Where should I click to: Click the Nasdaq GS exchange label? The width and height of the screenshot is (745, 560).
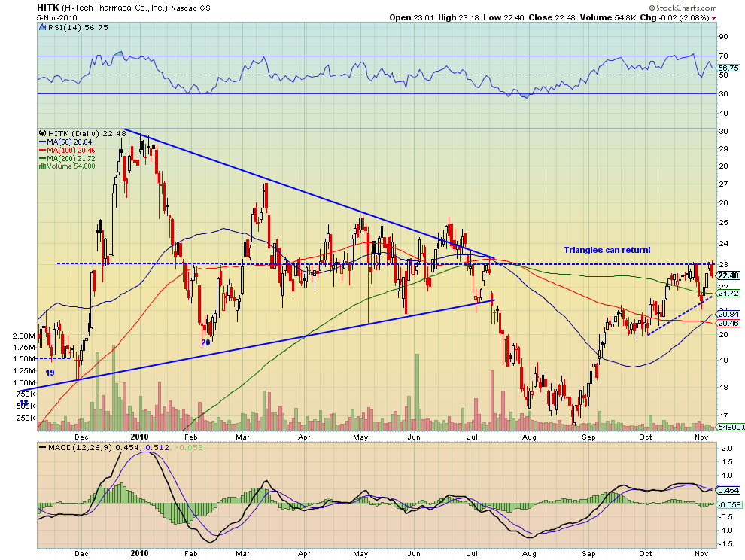pos(190,8)
